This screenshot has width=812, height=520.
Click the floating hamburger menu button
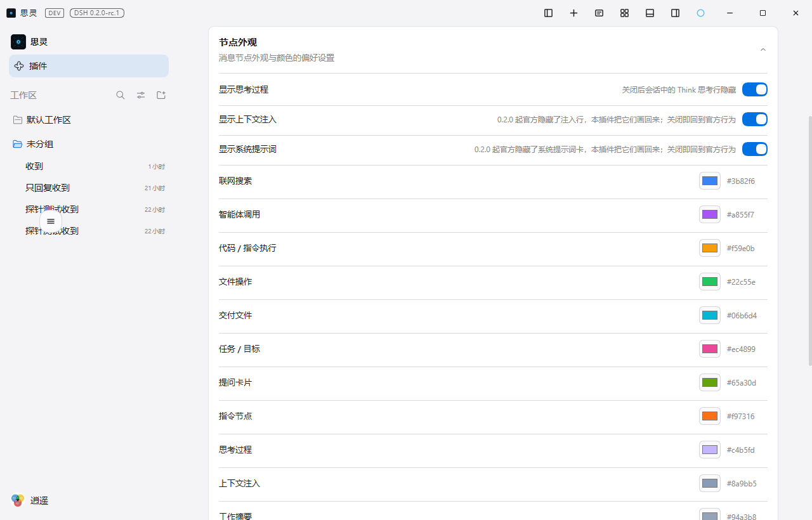click(51, 221)
